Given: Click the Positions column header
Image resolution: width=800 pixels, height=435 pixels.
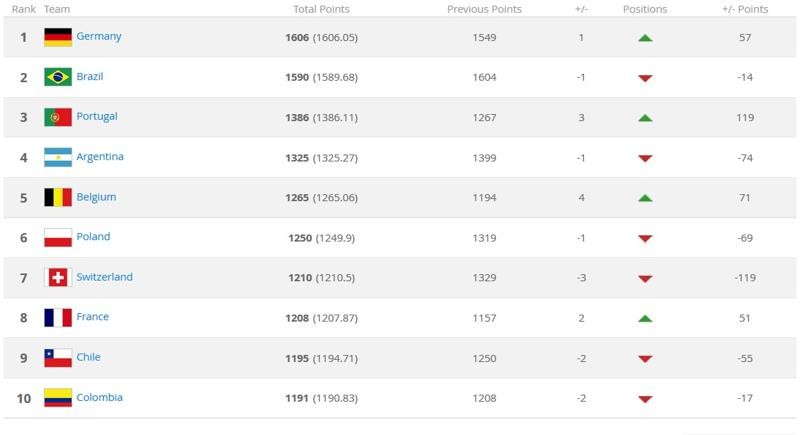Looking at the screenshot, I should click(645, 9).
